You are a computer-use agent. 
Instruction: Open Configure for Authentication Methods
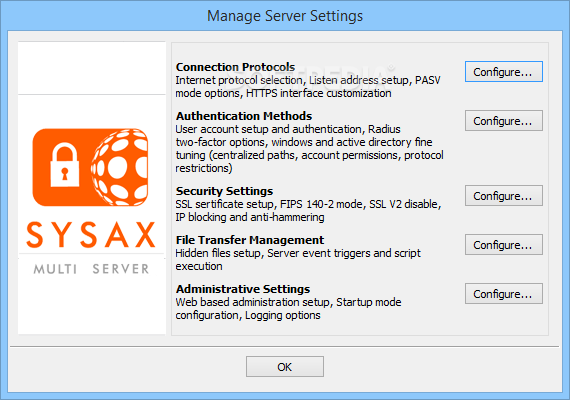tap(503, 121)
